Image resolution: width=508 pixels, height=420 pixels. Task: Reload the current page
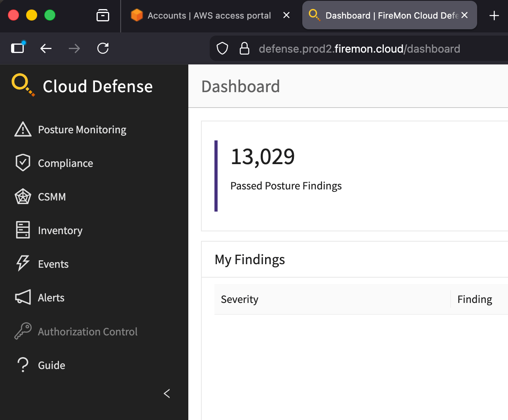click(x=103, y=48)
